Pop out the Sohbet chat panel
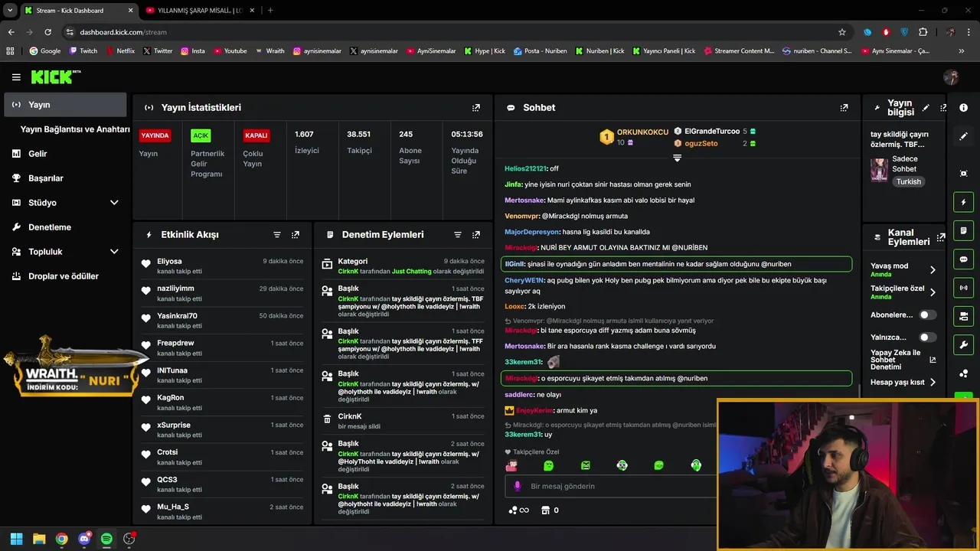The width and height of the screenshot is (980, 551). coord(844,108)
